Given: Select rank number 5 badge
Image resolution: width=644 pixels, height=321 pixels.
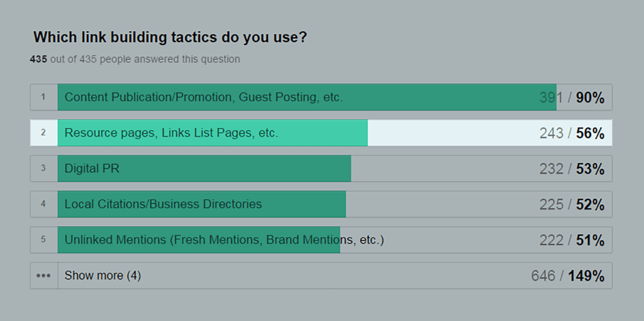Looking at the screenshot, I should [43, 240].
